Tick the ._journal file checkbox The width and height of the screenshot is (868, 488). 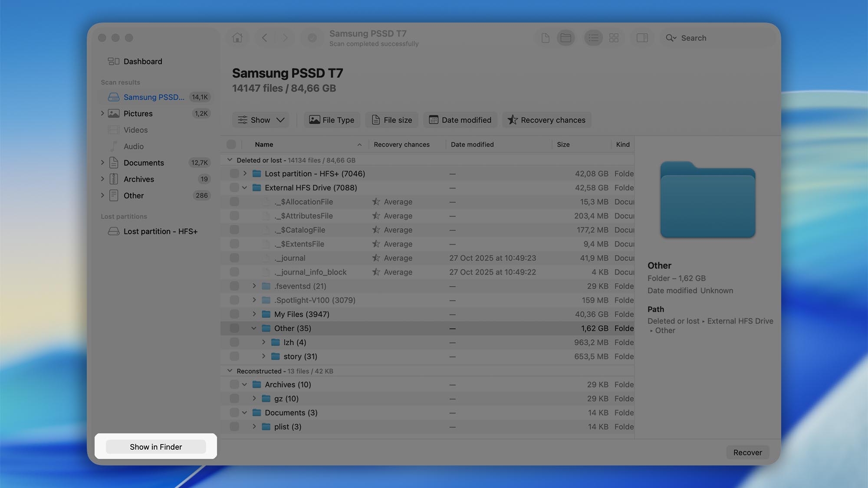(x=234, y=258)
